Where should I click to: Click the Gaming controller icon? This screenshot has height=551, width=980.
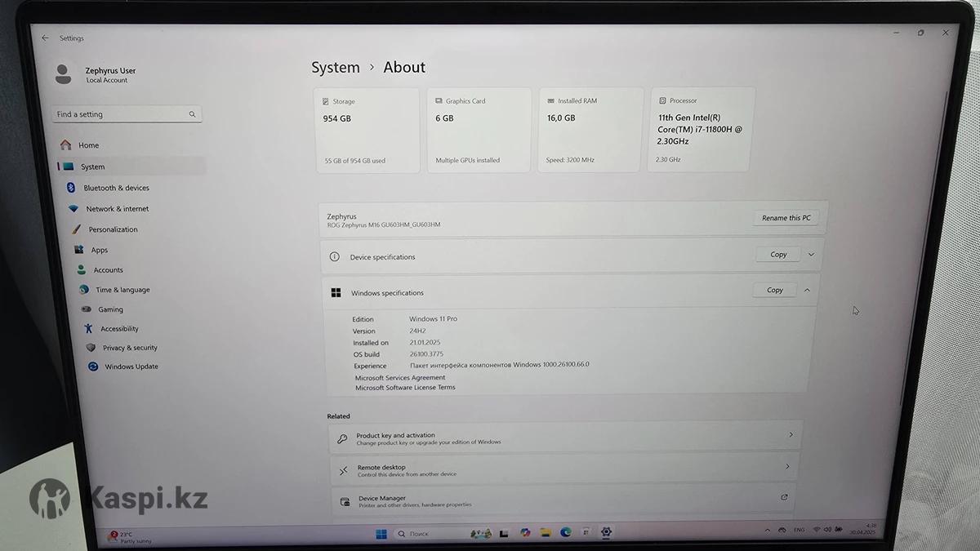coord(87,309)
